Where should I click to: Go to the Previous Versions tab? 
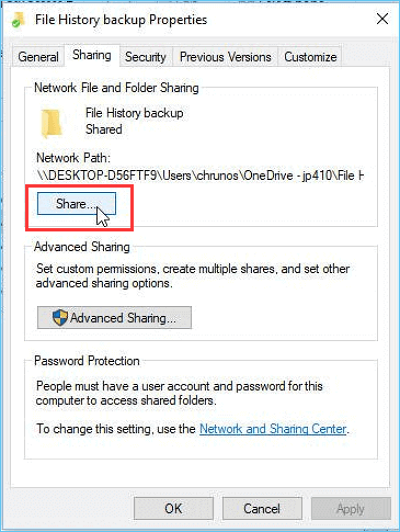[x=225, y=57]
